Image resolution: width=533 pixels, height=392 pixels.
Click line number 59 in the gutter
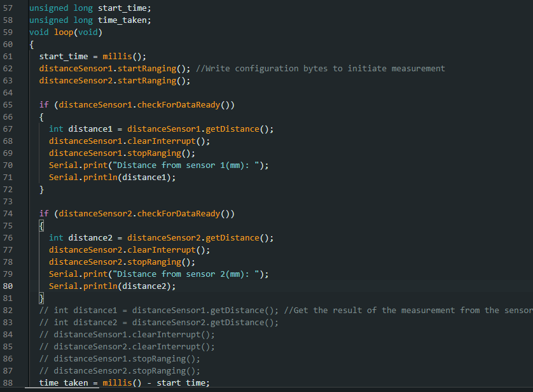(x=8, y=32)
